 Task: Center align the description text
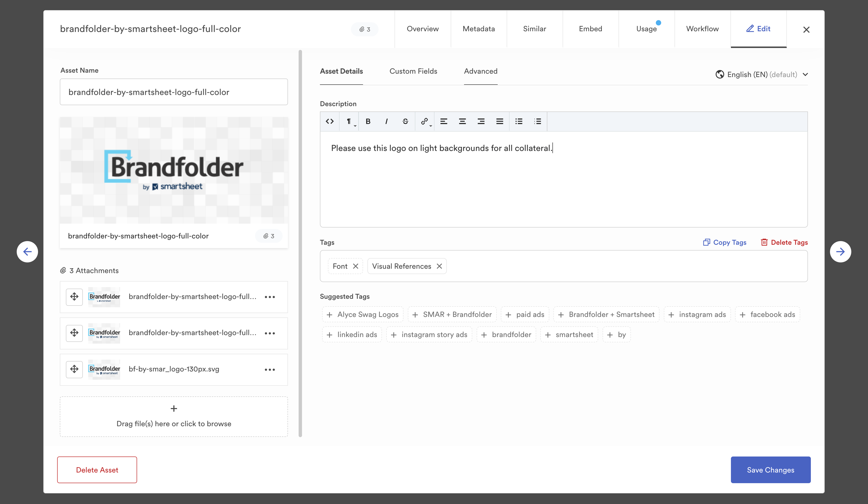[462, 121]
